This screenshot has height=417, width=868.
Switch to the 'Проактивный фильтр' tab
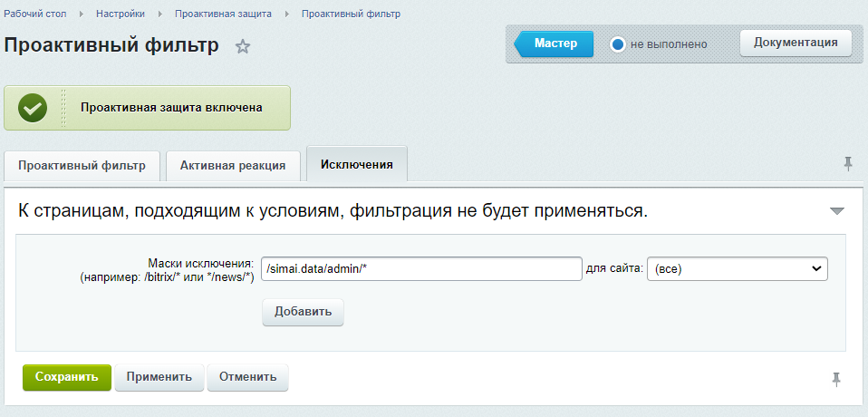82,166
